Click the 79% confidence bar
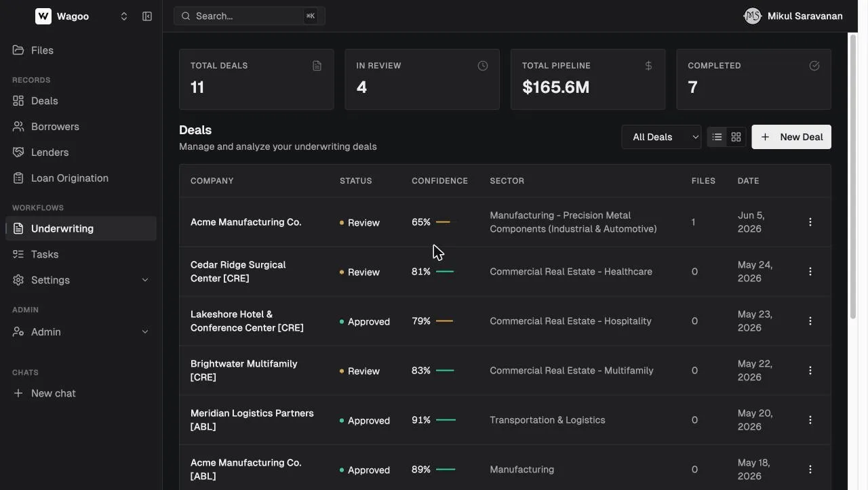Screen dimensions: 868x490 (444, 321)
